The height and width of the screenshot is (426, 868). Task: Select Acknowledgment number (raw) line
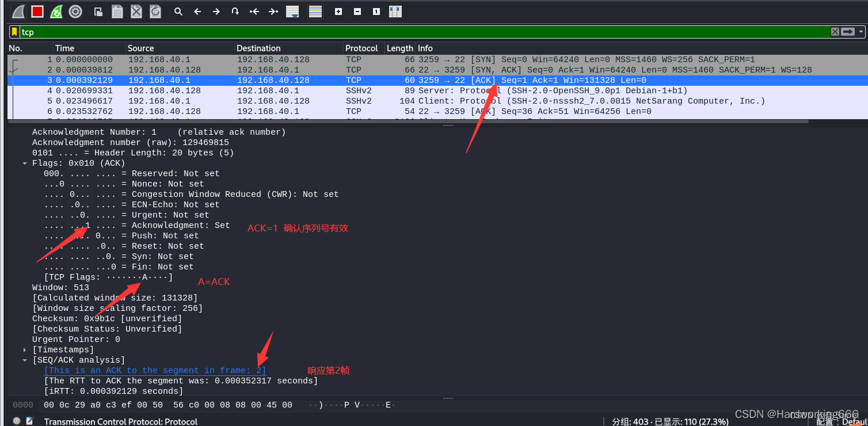tap(131, 143)
